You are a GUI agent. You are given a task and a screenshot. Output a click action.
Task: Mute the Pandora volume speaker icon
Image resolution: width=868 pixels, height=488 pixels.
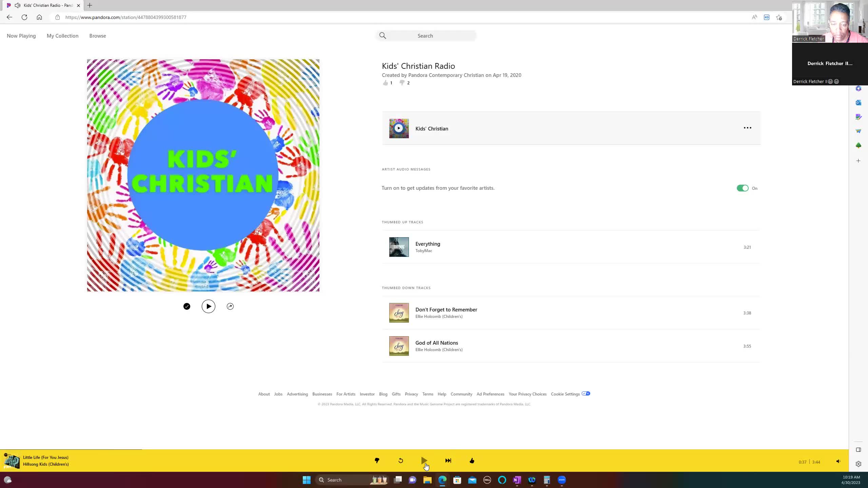(x=838, y=462)
